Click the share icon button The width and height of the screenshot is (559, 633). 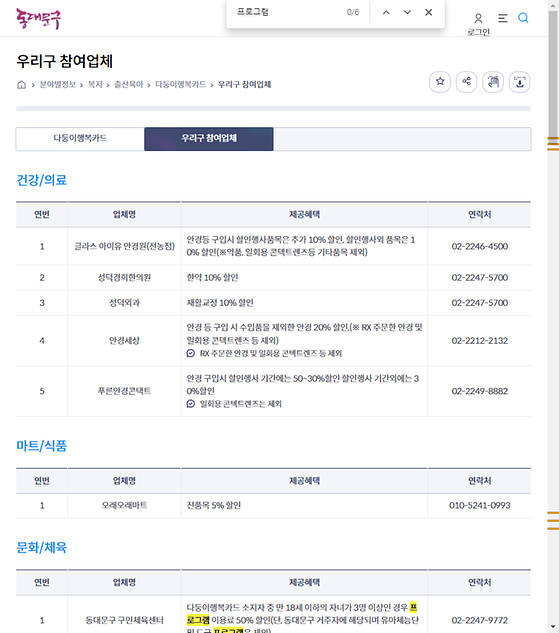coord(467,82)
